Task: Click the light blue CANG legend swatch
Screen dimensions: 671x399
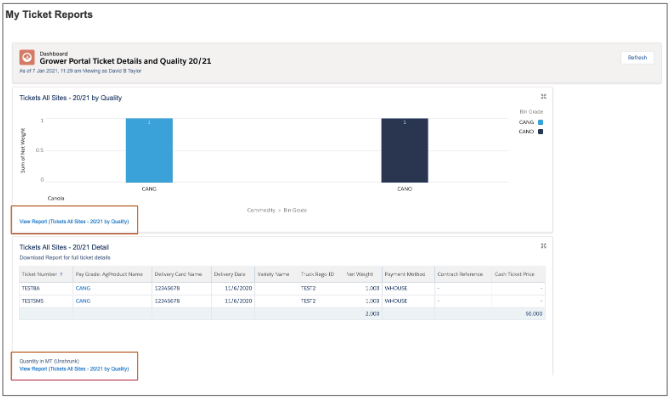Action: [x=540, y=122]
